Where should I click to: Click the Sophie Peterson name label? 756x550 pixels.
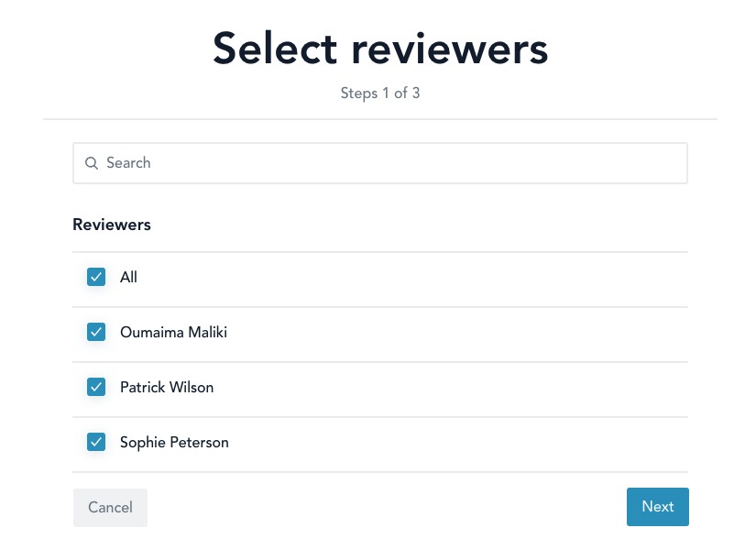pos(174,442)
